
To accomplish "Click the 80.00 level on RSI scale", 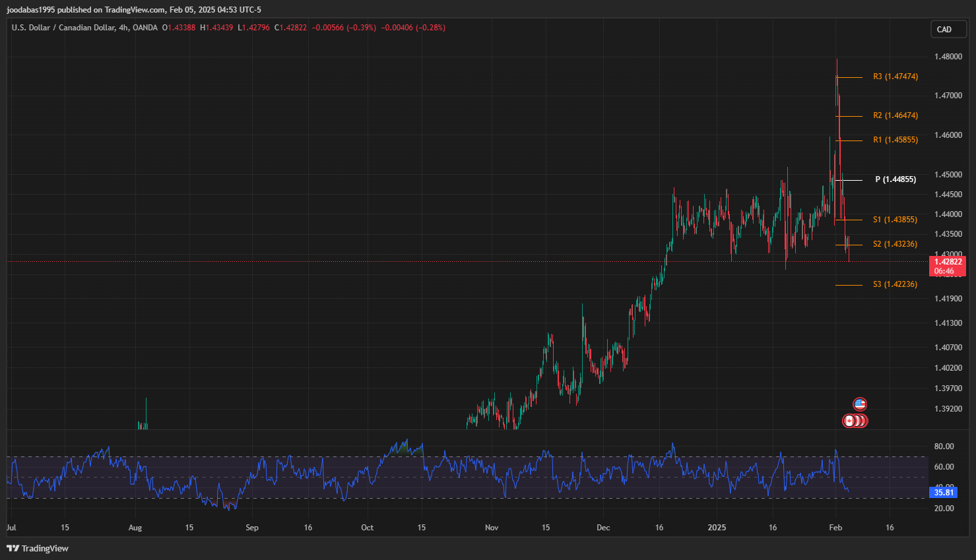I will click(944, 447).
